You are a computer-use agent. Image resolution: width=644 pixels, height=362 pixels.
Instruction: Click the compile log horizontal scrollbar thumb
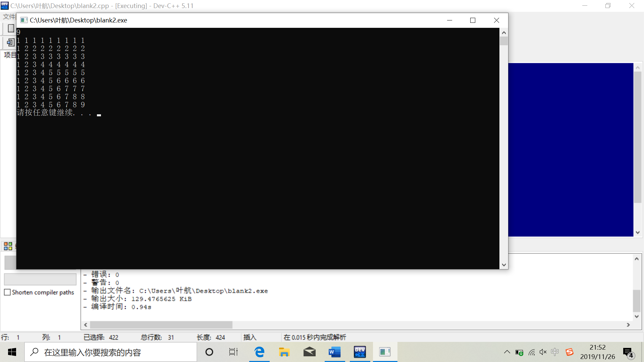(x=161, y=325)
